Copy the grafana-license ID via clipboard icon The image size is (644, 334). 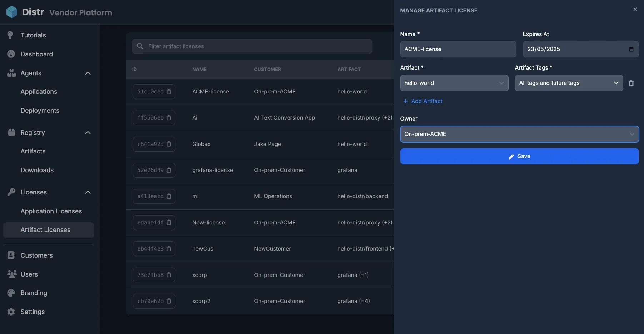click(169, 170)
